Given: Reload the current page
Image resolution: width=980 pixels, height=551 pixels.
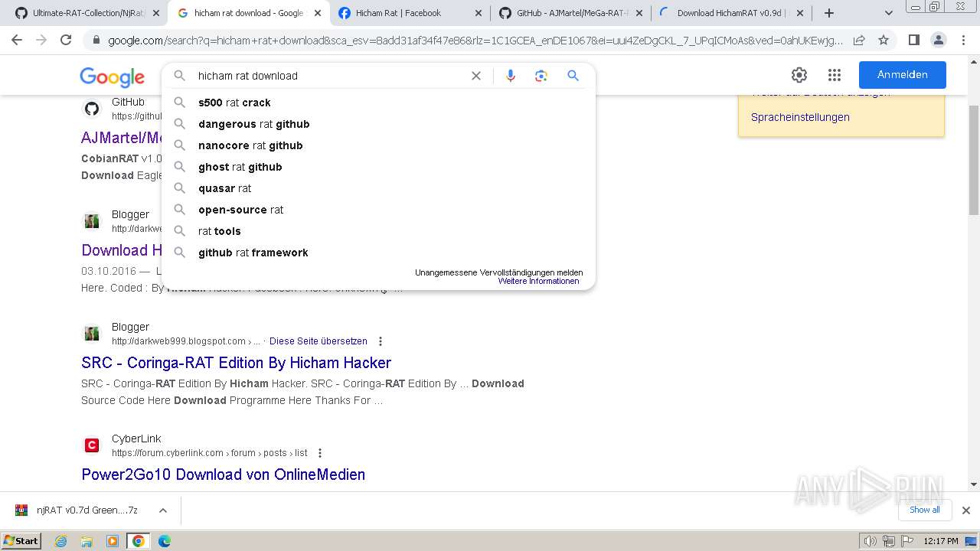Looking at the screenshot, I should pyautogui.click(x=66, y=40).
